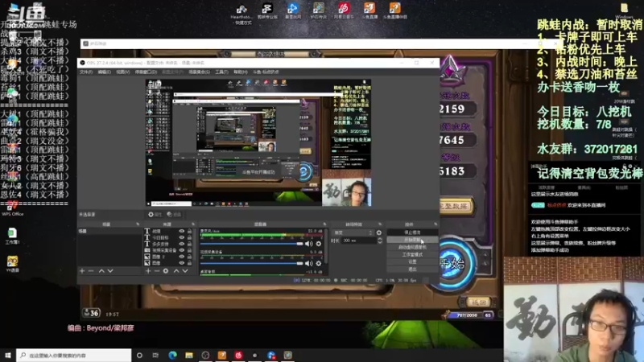Toggle the lock for 战绩 source
644x362 pixels.
(189, 231)
